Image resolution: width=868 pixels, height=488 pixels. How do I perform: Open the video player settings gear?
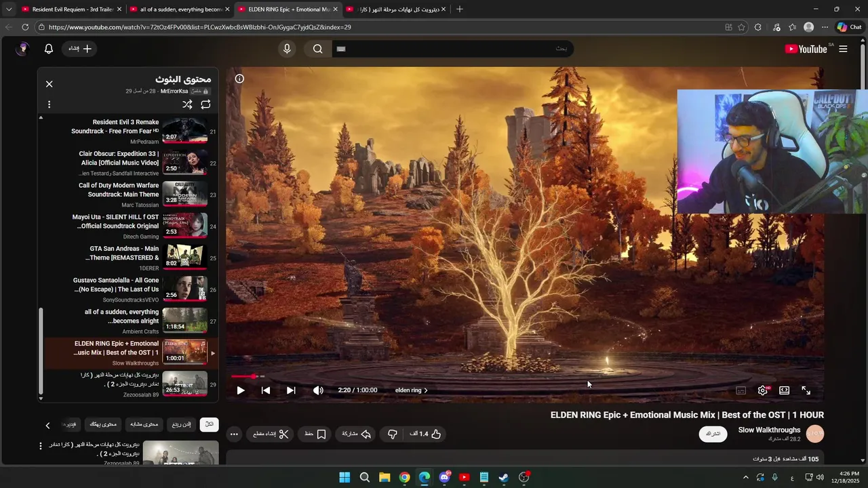coord(763,390)
